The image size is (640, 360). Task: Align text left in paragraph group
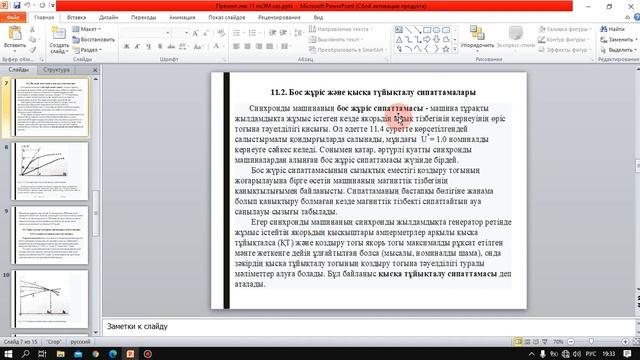pyautogui.click(x=236, y=47)
